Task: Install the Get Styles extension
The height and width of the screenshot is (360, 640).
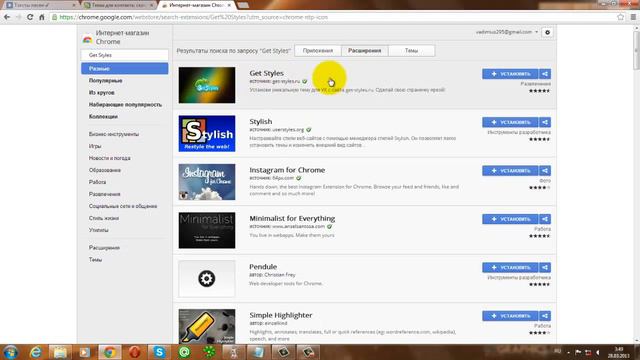Action: pyautogui.click(x=510, y=74)
